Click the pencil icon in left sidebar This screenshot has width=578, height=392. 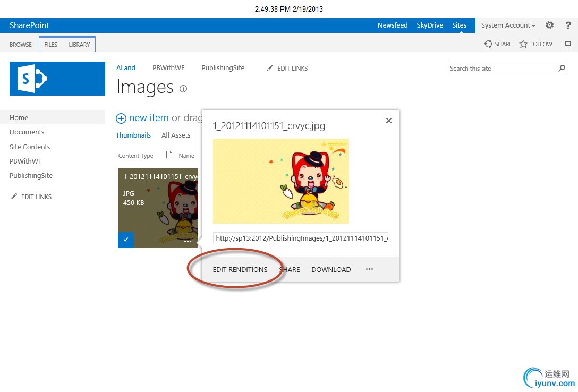point(14,197)
